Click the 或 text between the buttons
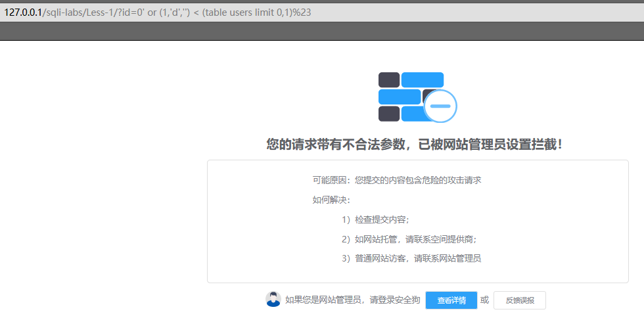 pyautogui.click(x=485, y=300)
